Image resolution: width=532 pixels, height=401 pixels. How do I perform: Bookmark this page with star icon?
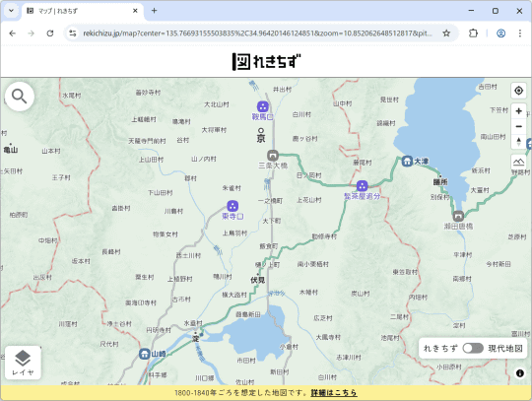446,33
